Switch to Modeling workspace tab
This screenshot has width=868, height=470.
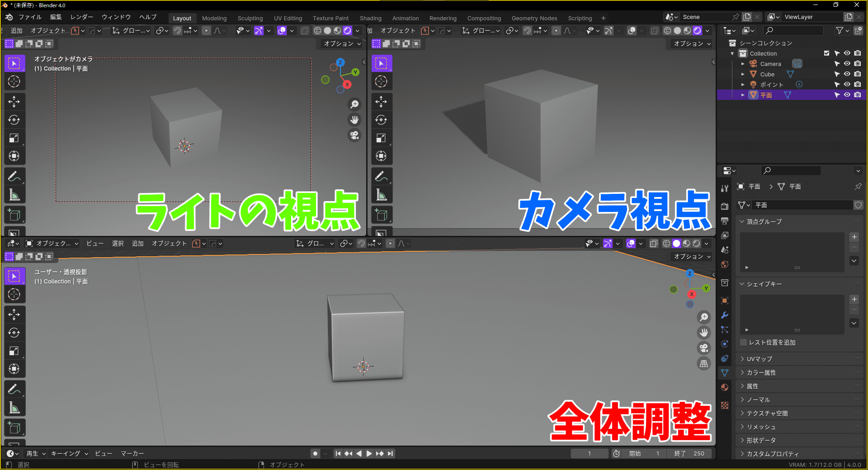(x=214, y=18)
